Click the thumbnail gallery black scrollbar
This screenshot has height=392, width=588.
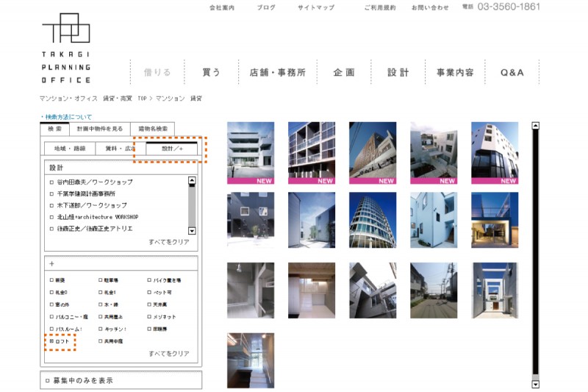pyautogui.click(x=536, y=252)
